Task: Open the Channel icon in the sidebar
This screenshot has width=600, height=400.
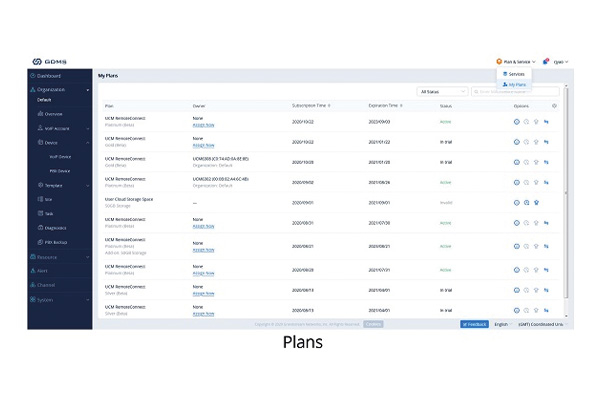Action: coord(33,285)
